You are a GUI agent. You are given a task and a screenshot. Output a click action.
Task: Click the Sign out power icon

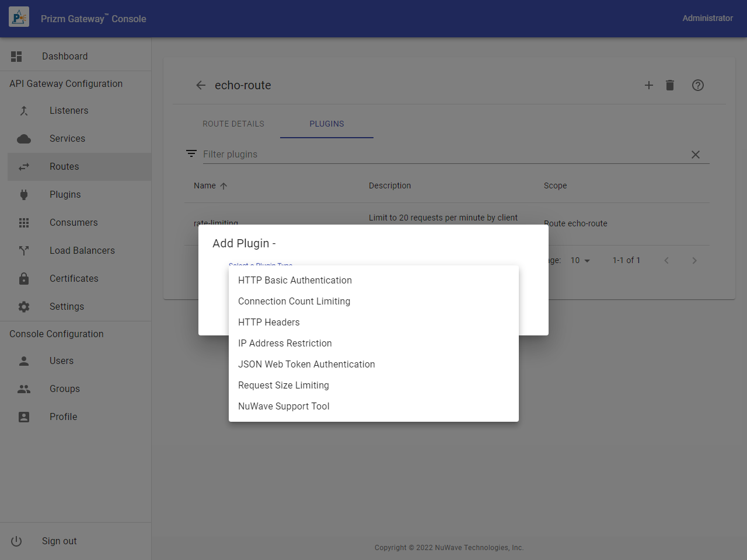pyautogui.click(x=16, y=541)
